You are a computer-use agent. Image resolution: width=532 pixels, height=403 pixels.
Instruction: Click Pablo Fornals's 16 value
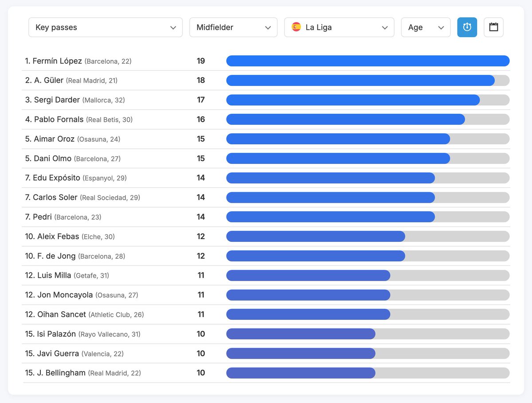point(201,119)
